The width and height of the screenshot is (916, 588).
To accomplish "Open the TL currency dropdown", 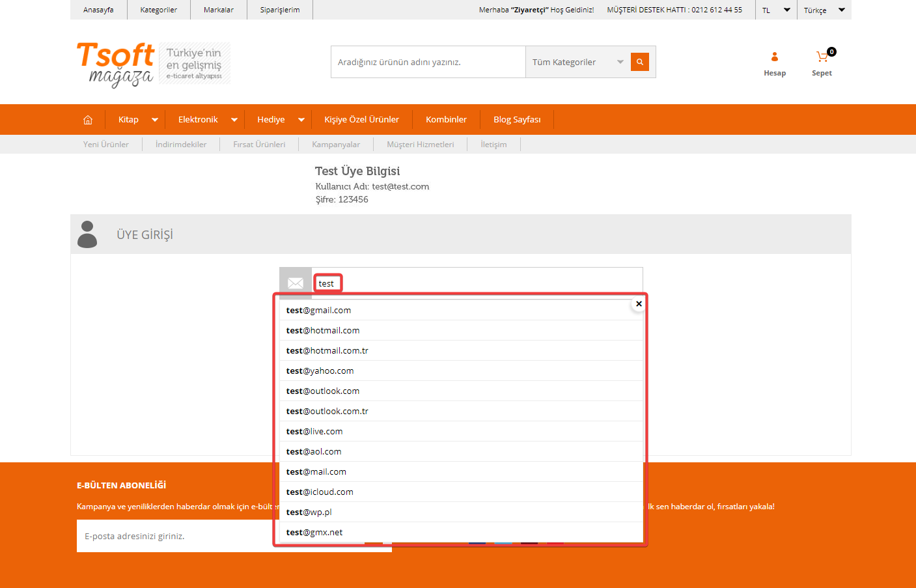I will click(x=776, y=10).
